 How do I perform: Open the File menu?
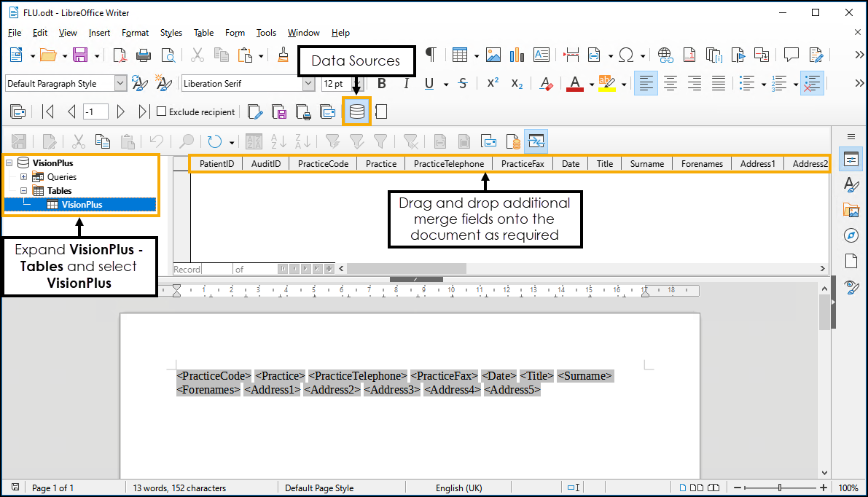(15, 33)
